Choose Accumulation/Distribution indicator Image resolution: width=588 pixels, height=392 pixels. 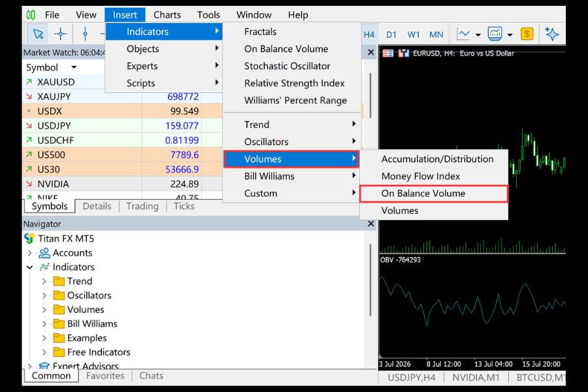(x=434, y=159)
